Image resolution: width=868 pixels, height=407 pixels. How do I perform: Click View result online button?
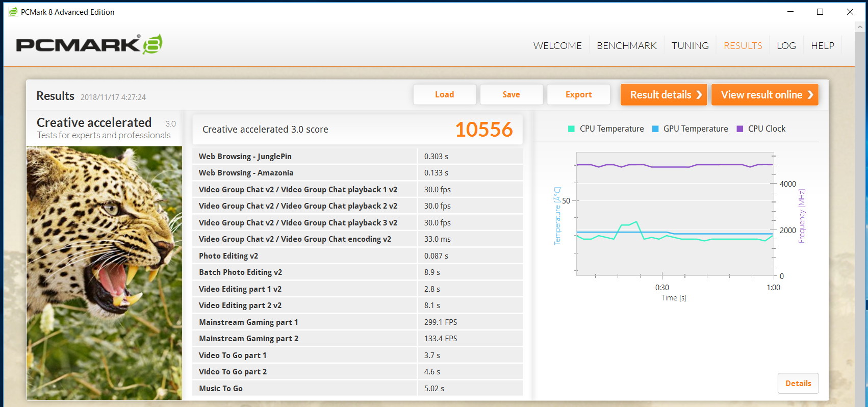(764, 95)
